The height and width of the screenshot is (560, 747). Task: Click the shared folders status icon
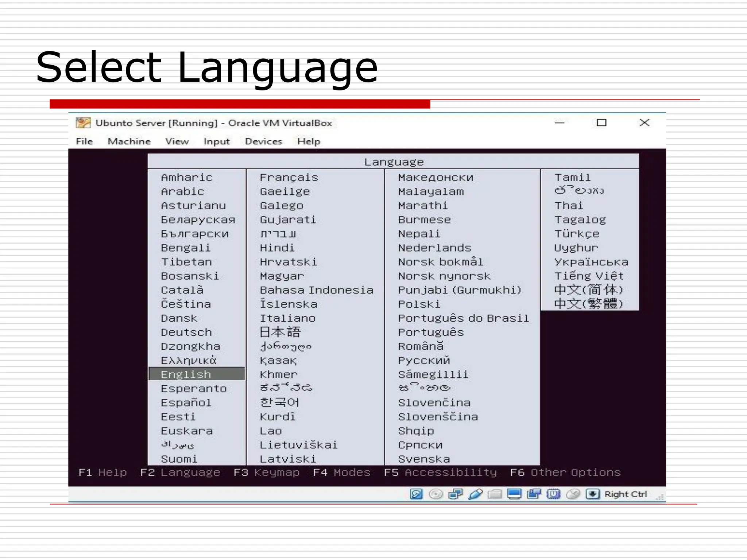click(x=495, y=494)
